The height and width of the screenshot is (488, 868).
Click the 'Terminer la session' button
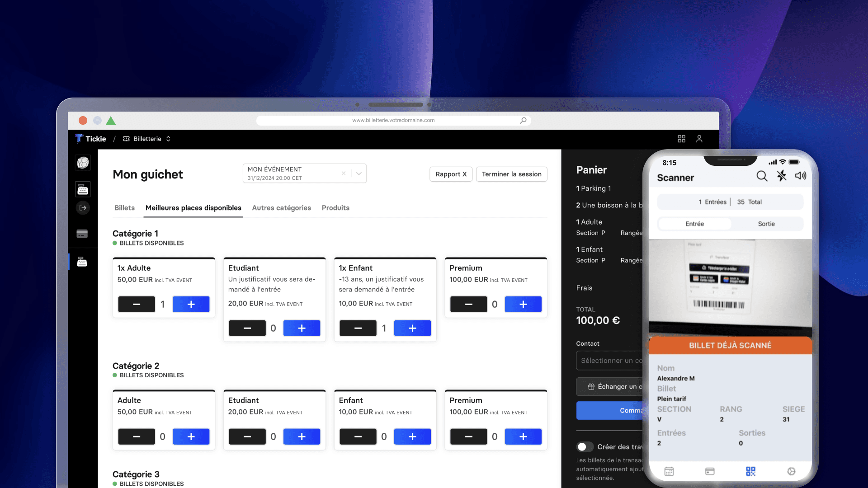511,174
